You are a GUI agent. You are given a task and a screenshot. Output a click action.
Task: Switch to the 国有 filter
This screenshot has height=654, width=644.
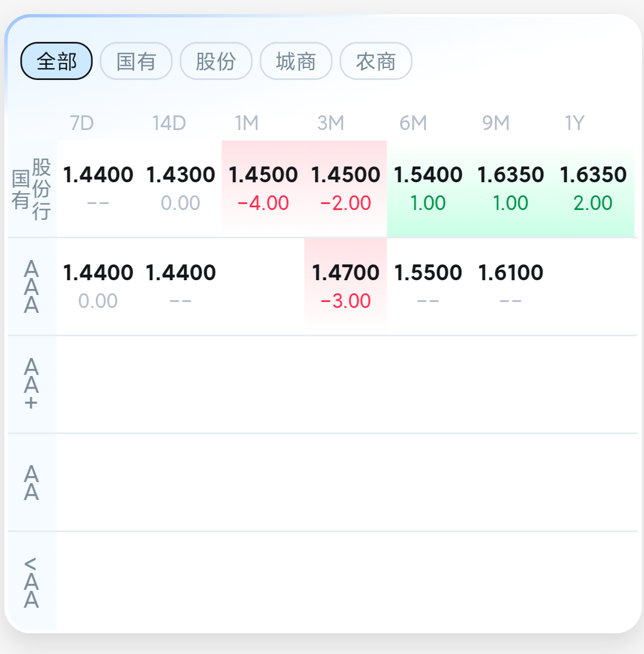click(x=137, y=61)
